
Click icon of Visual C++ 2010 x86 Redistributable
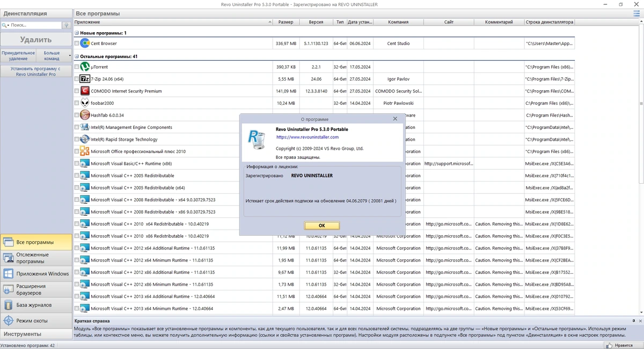tap(85, 236)
